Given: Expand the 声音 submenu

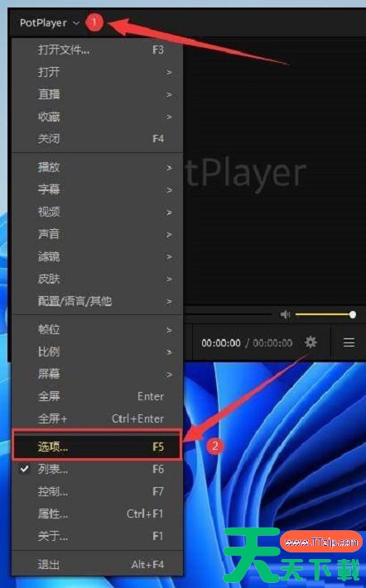Looking at the screenshot, I should [98, 234].
